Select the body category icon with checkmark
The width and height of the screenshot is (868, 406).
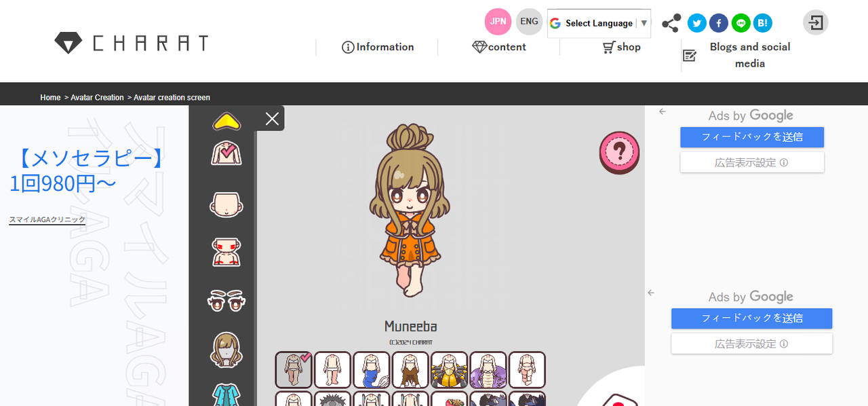(226, 153)
